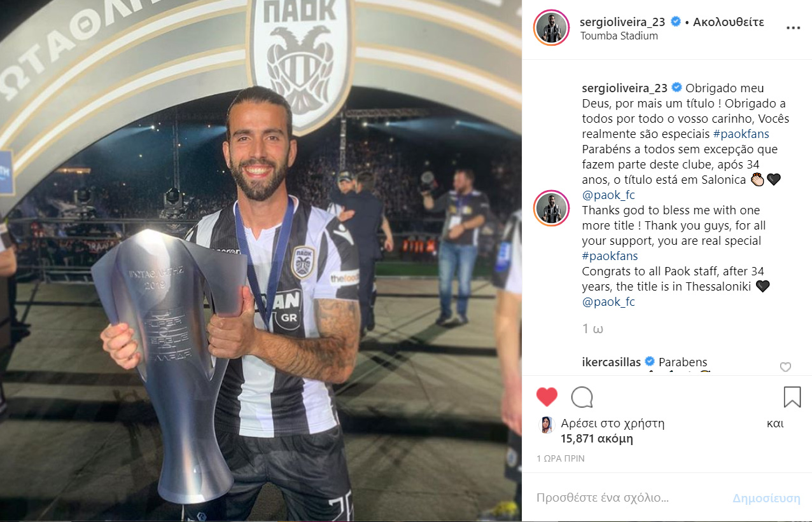The width and height of the screenshot is (812, 522).
Task: Open the comment speech bubble icon
Action: [582, 397]
